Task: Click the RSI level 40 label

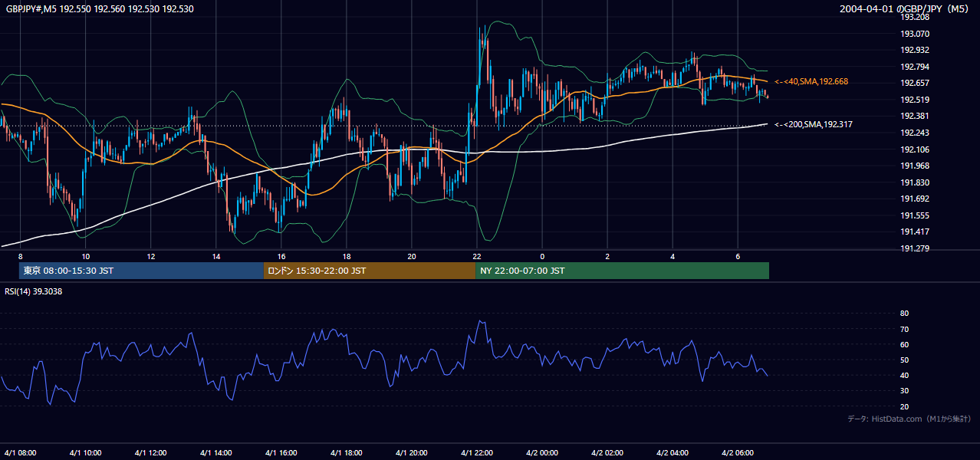Action: [904, 375]
